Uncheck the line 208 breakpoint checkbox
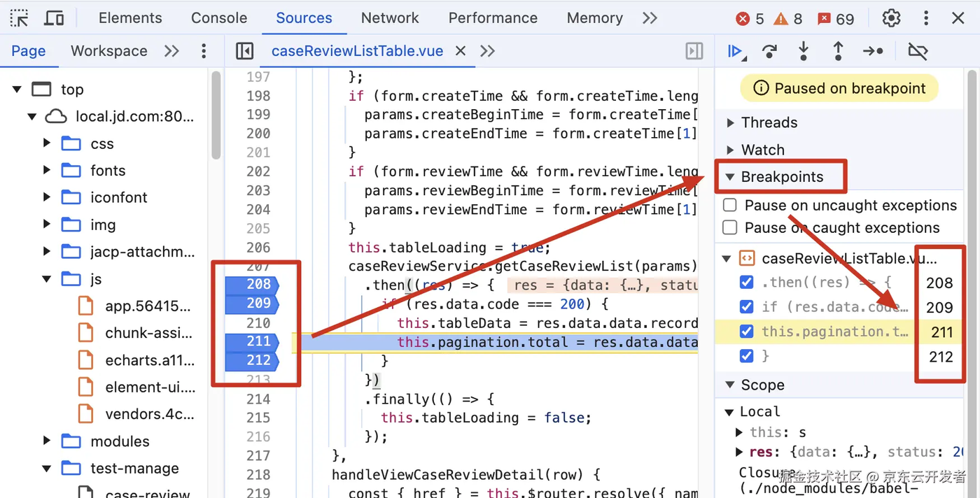This screenshot has width=980, height=498. coord(747,283)
